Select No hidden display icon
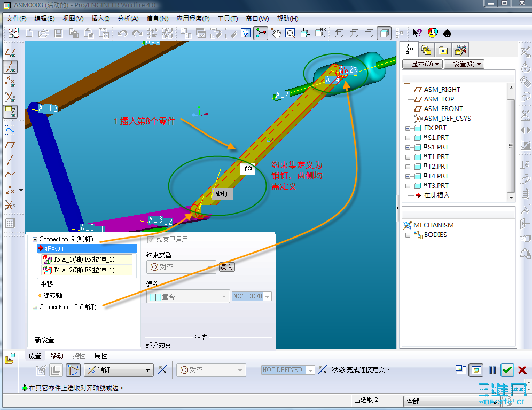532x410 pixels. 369,33
